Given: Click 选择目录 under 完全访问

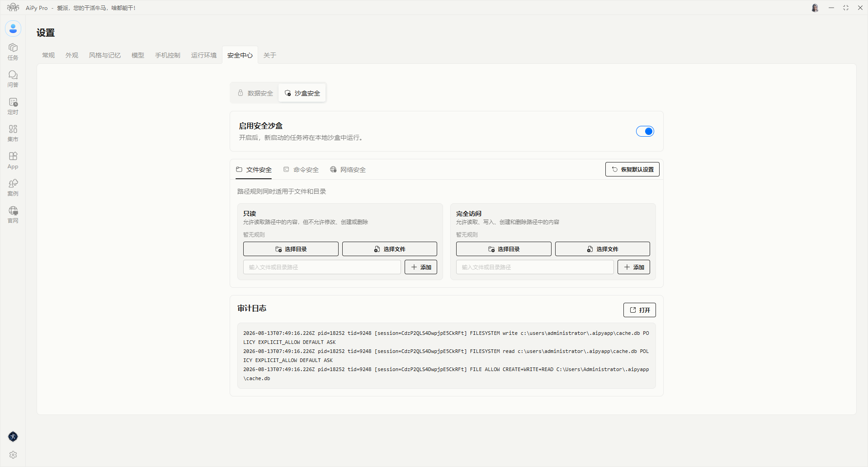Looking at the screenshot, I should tap(504, 249).
